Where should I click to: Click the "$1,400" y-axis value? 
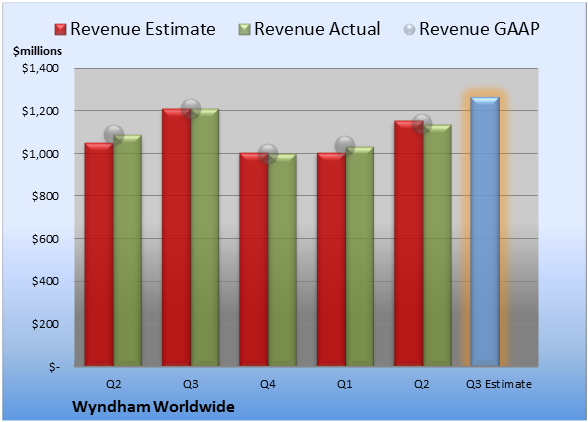point(40,68)
